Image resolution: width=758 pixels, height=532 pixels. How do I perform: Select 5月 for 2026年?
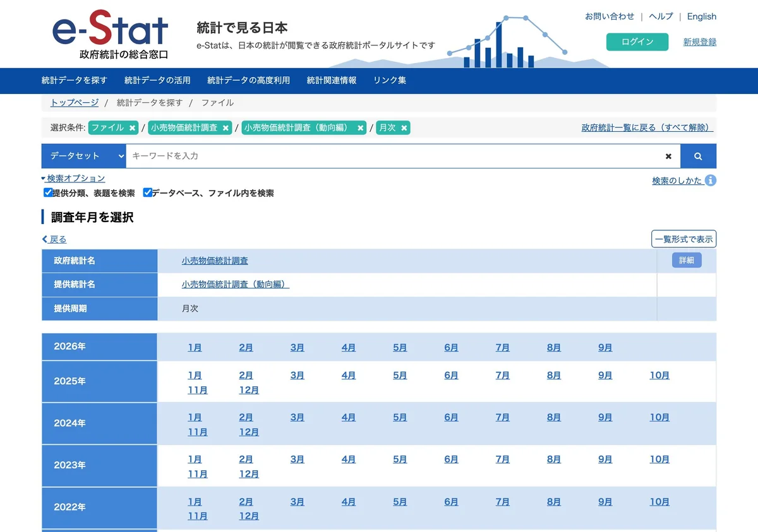tap(400, 348)
